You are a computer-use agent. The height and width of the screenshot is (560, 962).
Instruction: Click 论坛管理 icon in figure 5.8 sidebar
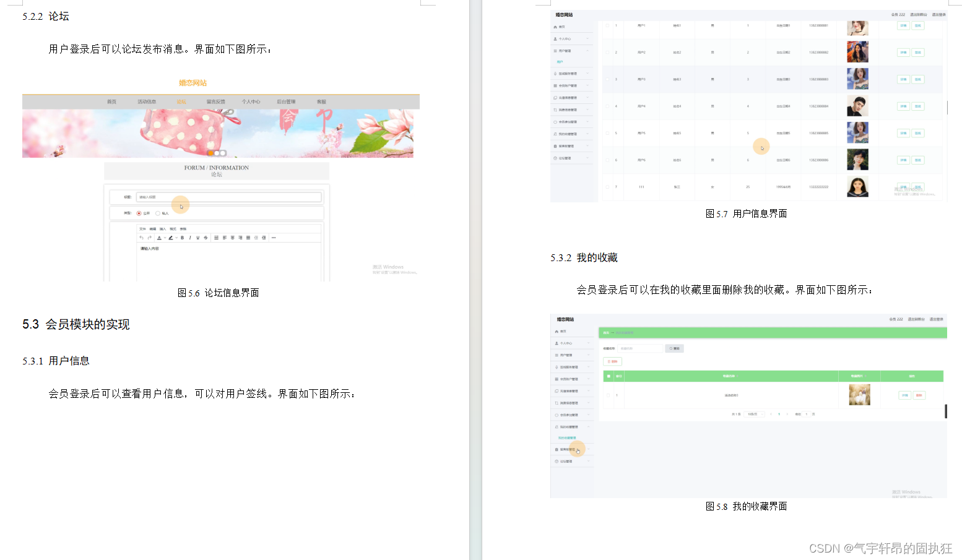point(557,462)
